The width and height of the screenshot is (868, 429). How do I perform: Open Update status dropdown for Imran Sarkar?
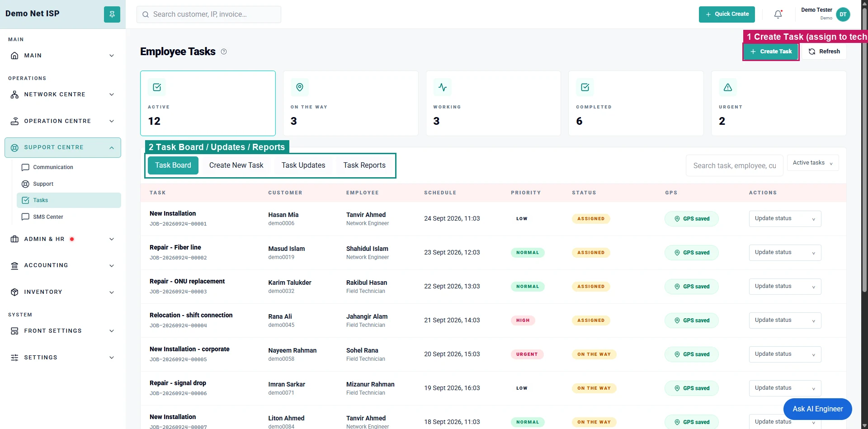click(785, 388)
